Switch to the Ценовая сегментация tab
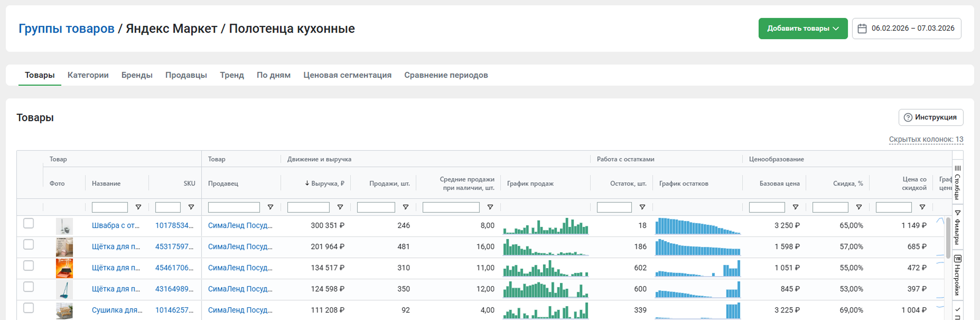 [347, 75]
